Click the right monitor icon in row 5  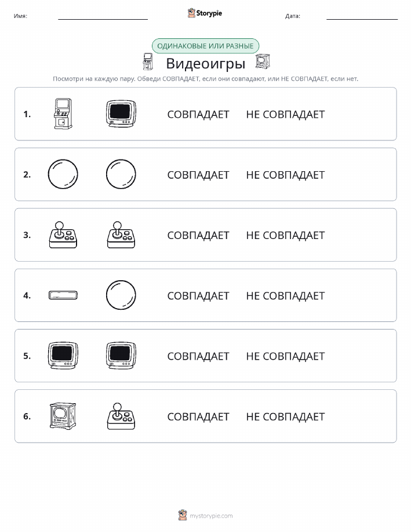point(121,356)
